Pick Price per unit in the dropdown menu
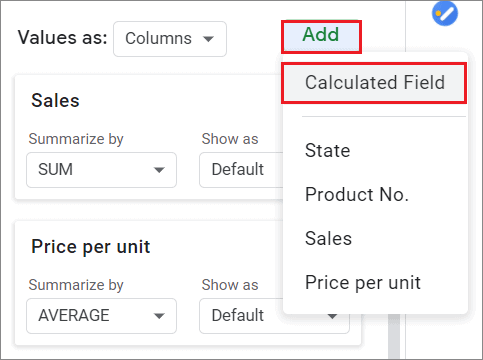This screenshot has height=360, width=483. coord(363,283)
